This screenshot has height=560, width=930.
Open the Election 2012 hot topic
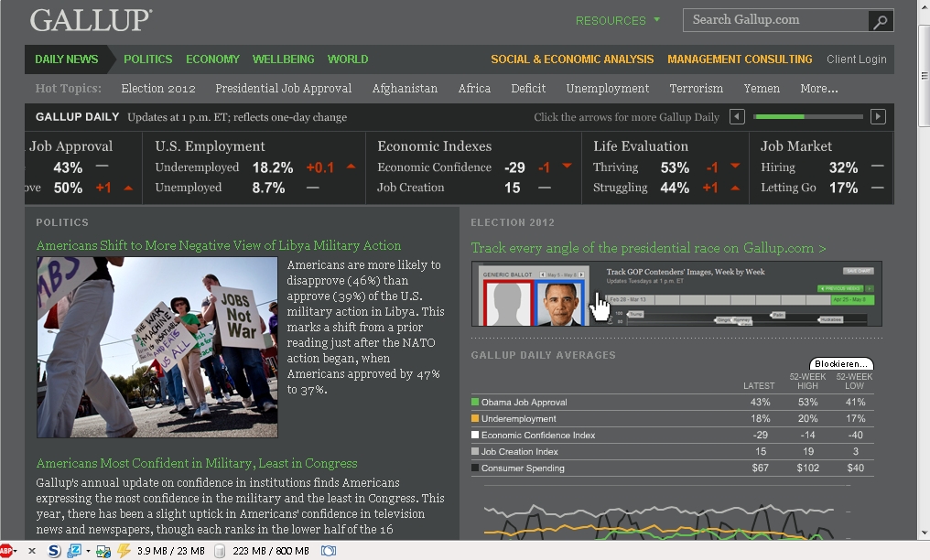tap(158, 88)
